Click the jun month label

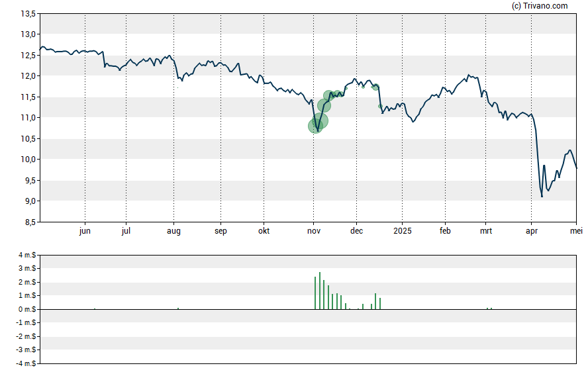85,231
